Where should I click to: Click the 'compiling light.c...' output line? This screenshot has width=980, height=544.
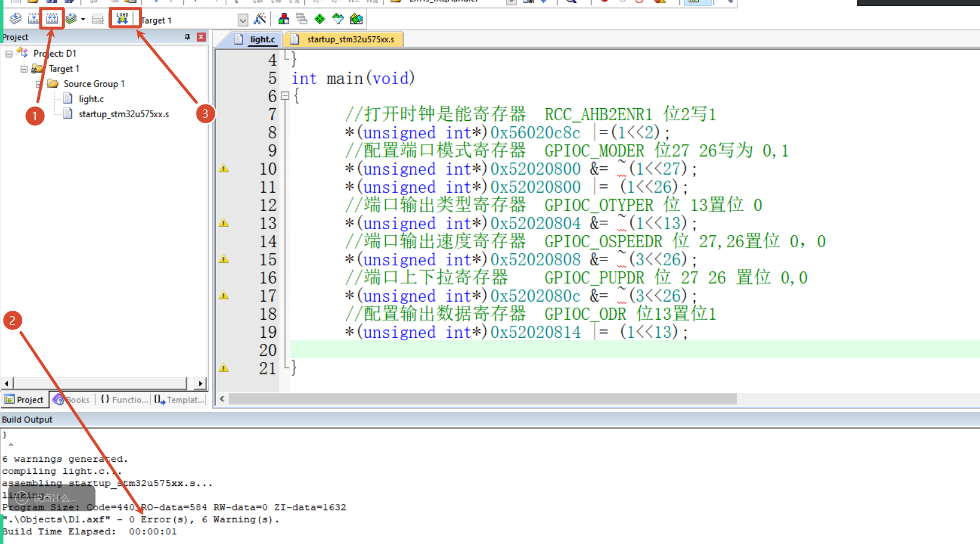[62, 471]
